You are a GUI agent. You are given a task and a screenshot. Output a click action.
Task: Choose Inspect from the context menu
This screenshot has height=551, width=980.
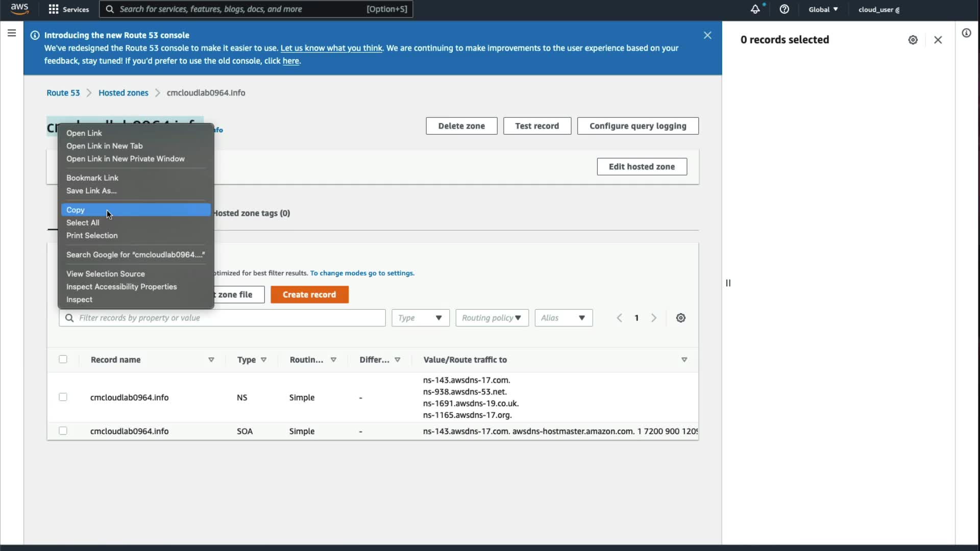coord(79,299)
